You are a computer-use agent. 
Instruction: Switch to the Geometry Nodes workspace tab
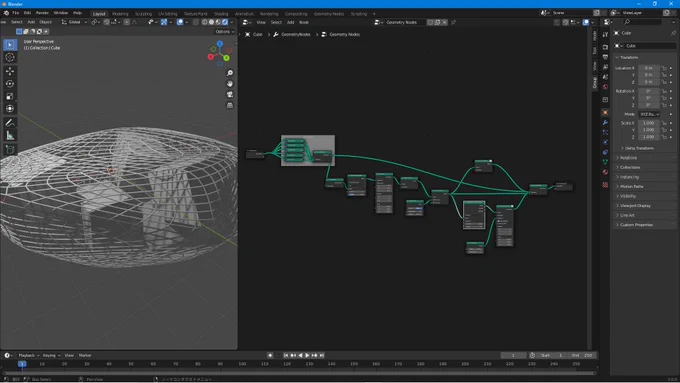pos(329,14)
